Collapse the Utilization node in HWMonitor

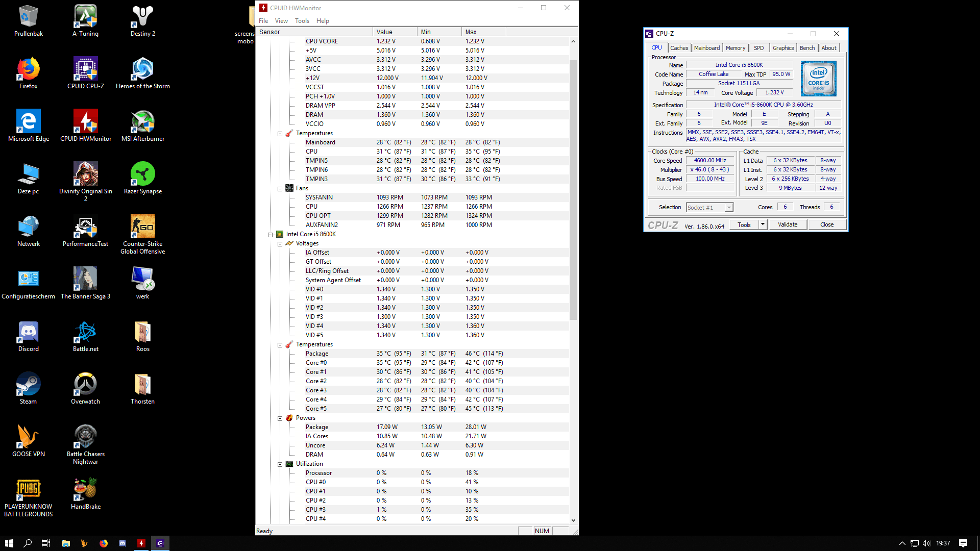(x=280, y=464)
